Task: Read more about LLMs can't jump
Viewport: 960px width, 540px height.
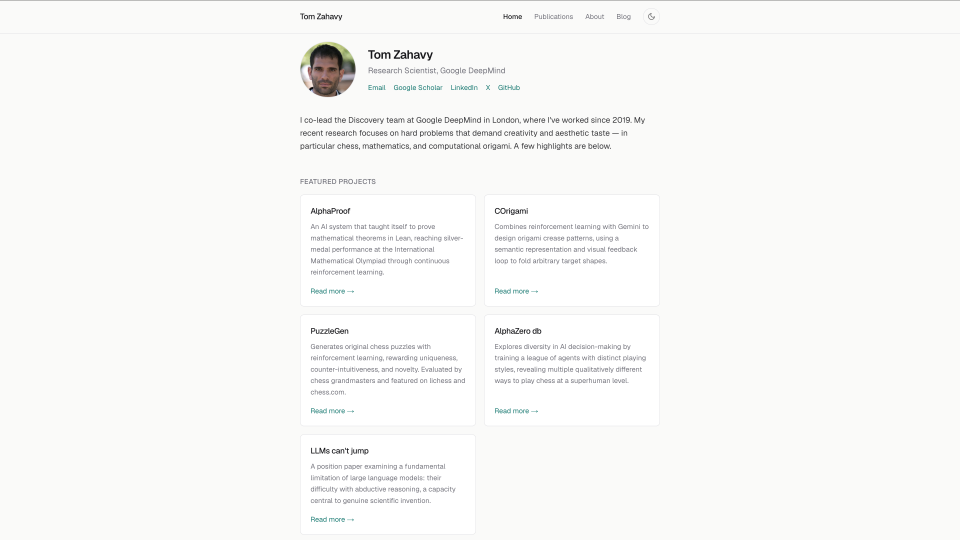Action: coord(332,519)
